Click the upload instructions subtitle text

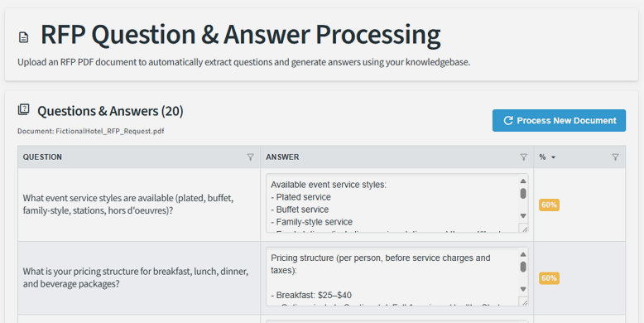243,62
